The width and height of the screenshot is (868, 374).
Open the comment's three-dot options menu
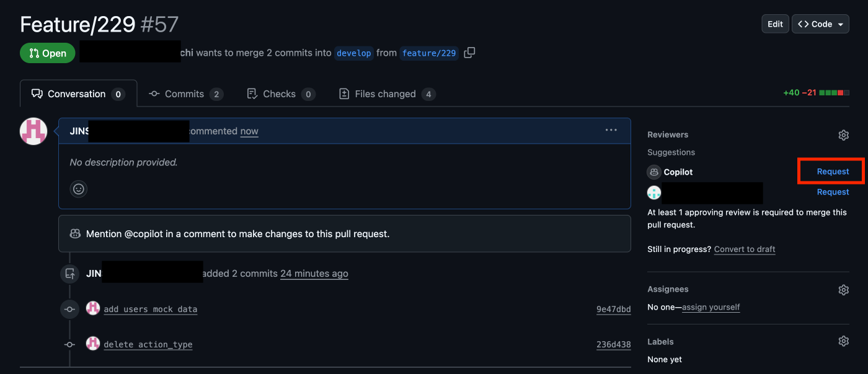[611, 130]
